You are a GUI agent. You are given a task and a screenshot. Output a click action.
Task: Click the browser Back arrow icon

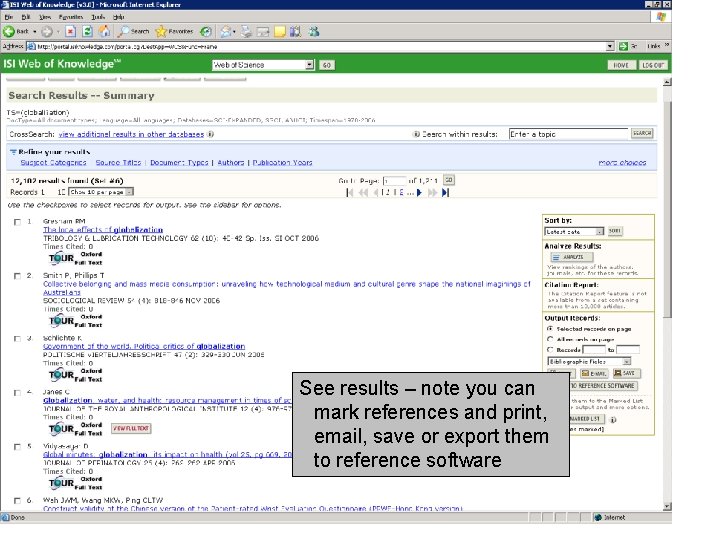click(x=9, y=31)
